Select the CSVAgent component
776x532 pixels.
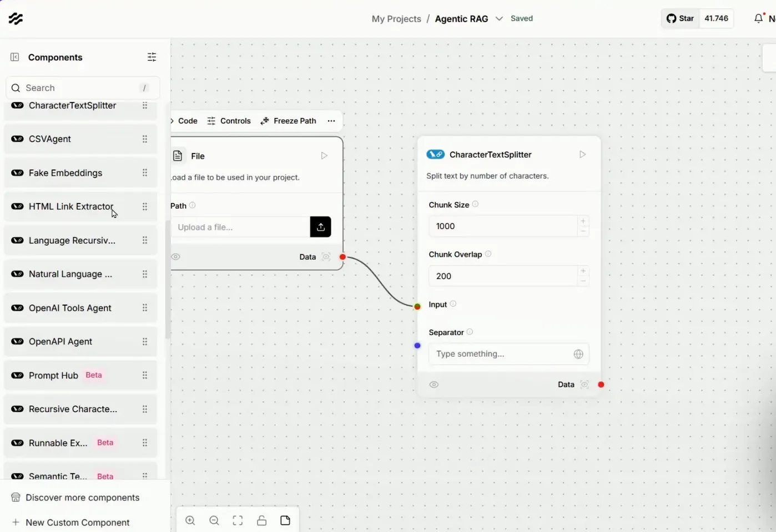tap(80, 139)
